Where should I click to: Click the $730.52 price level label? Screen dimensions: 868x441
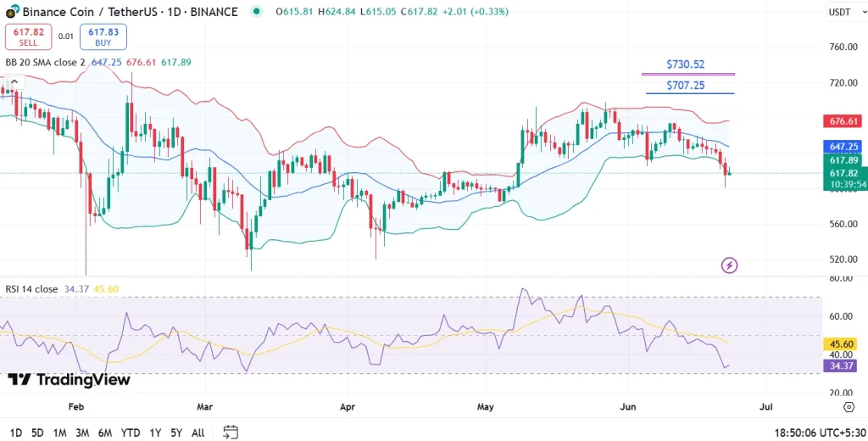[x=685, y=64]
